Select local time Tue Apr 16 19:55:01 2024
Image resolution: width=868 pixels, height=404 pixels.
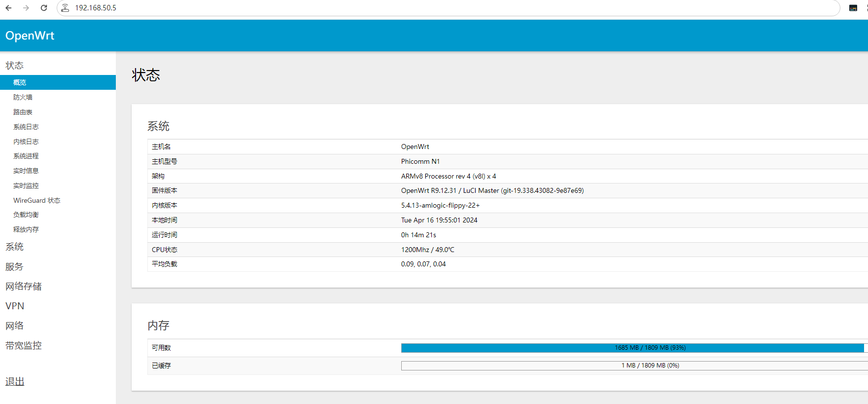click(x=439, y=220)
